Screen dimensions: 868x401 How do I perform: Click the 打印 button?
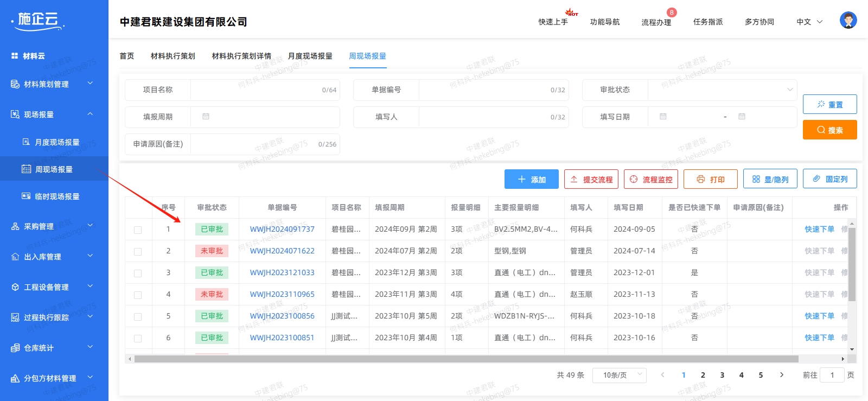tap(711, 179)
